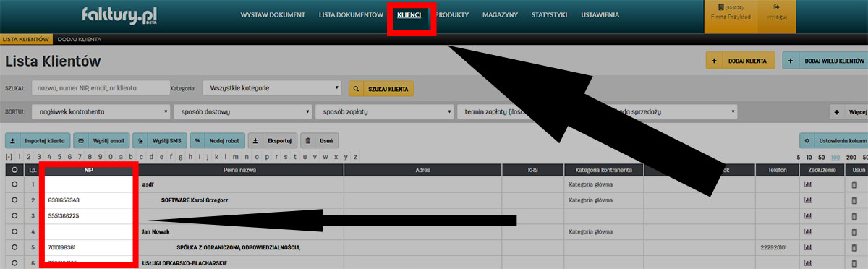
Task: Sort by Pełna nazwa column header
Action: click(241, 170)
